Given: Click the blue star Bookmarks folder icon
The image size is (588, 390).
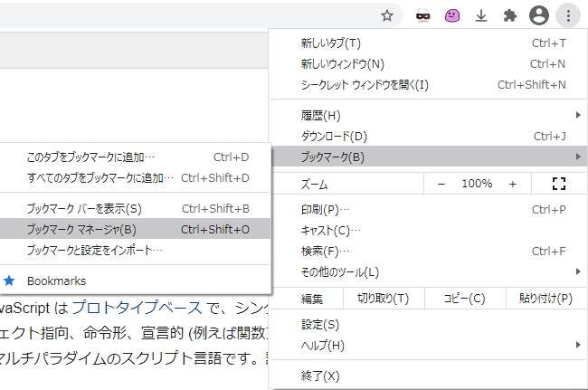Looking at the screenshot, I should coord(9,281).
